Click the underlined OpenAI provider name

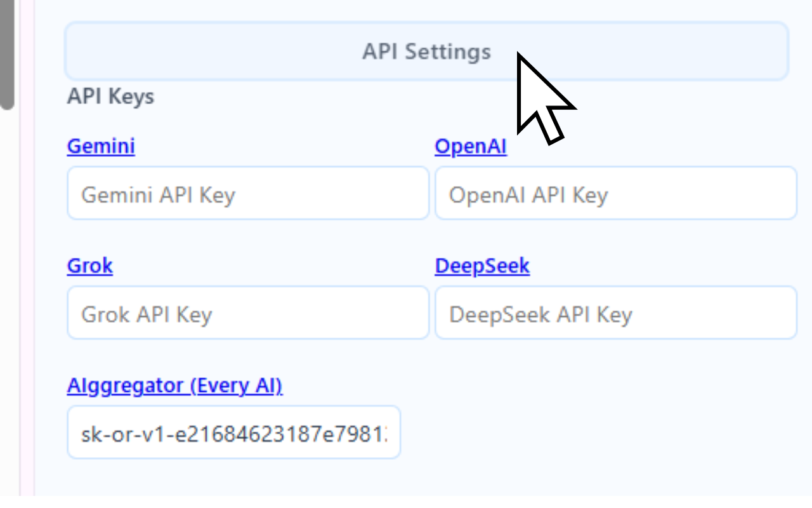point(470,146)
